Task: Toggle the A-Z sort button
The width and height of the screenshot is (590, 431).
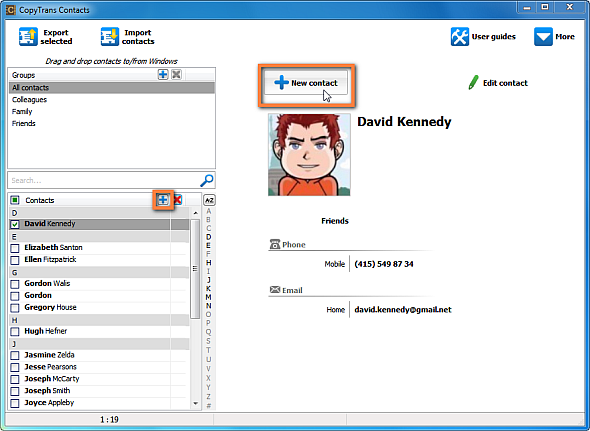Action: 209,200
